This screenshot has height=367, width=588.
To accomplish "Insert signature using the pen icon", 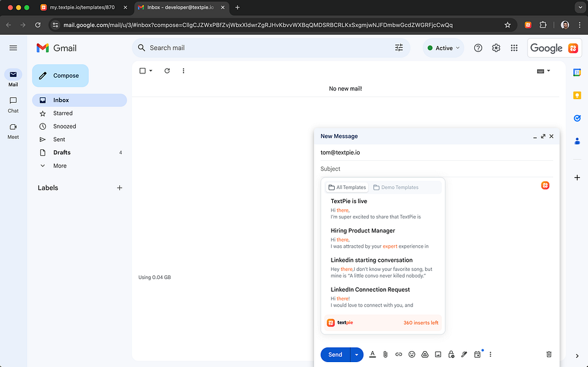I will 464,354.
